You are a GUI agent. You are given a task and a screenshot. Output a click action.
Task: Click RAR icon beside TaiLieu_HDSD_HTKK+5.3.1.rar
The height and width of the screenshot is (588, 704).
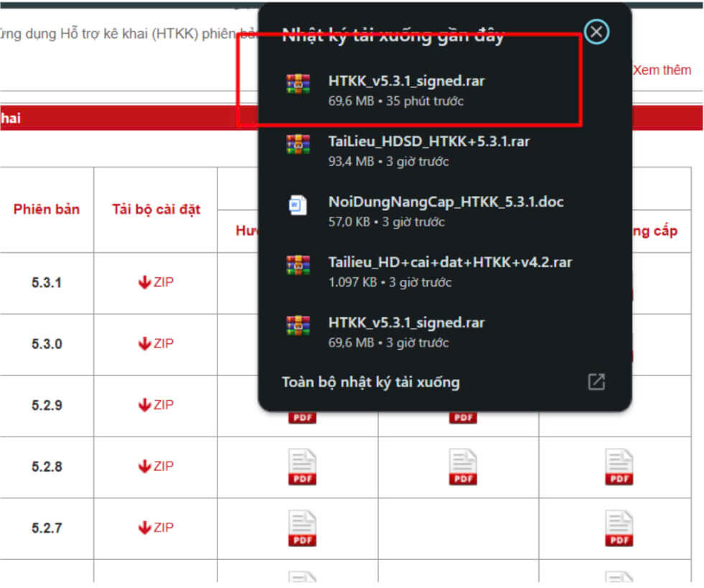(x=298, y=144)
